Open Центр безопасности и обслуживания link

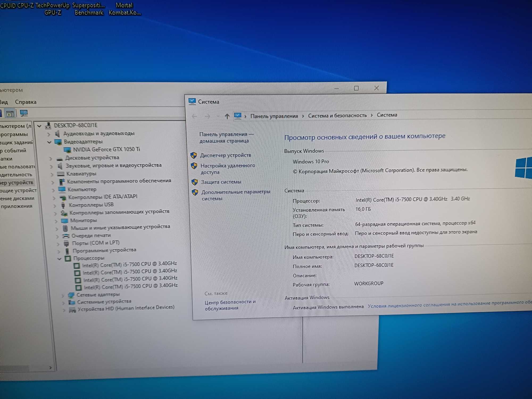click(x=230, y=305)
